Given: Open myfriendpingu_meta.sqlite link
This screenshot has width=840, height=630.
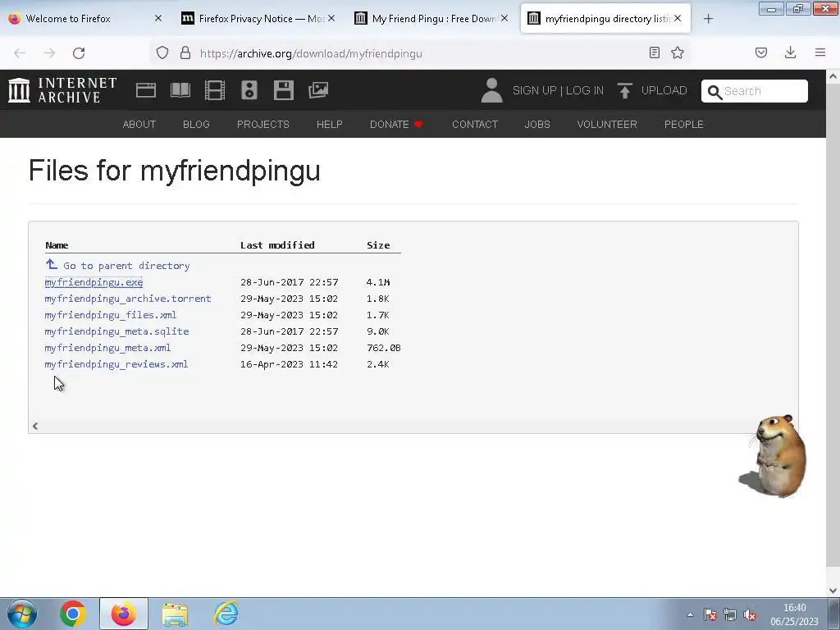Looking at the screenshot, I should coord(116,331).
